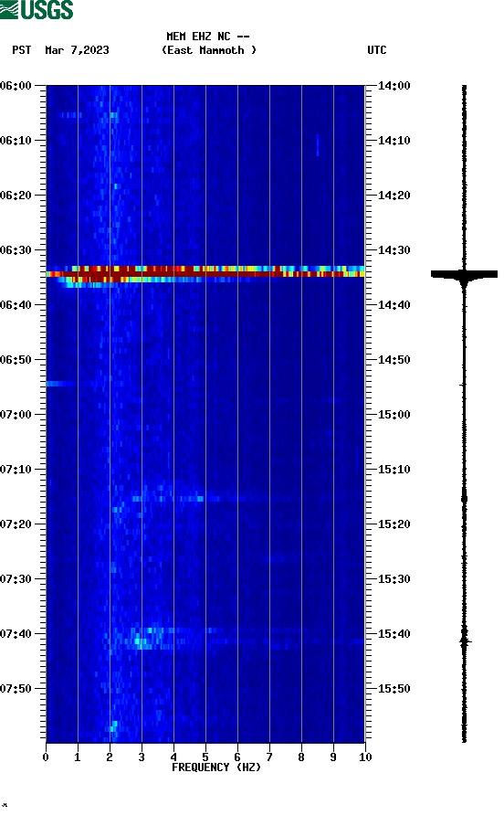The width and height of the screenshot is (504, 815).
Task: Click the '07:50' PST time label
Action: pos(16,689)
